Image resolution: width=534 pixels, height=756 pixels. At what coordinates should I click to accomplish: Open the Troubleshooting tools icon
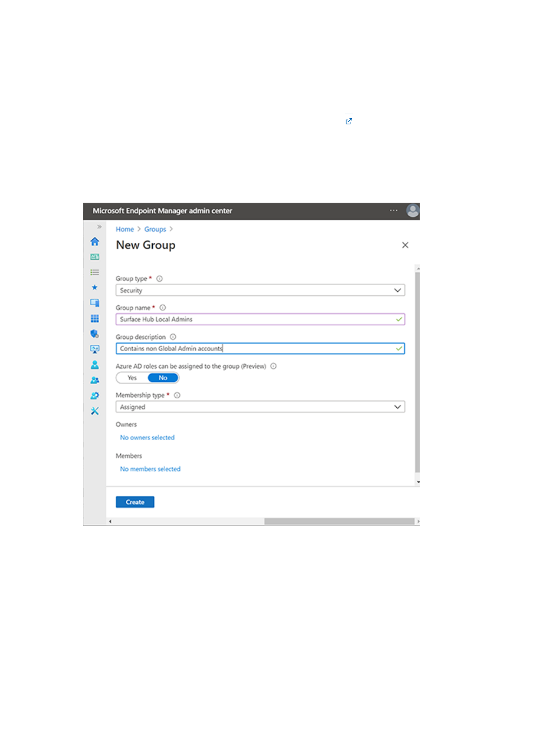(x=95, y=411)
